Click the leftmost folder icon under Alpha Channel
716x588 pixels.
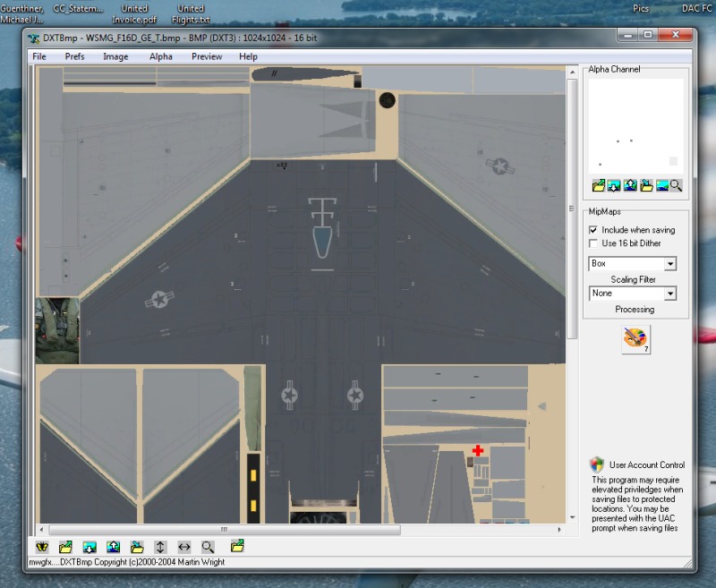598,185
